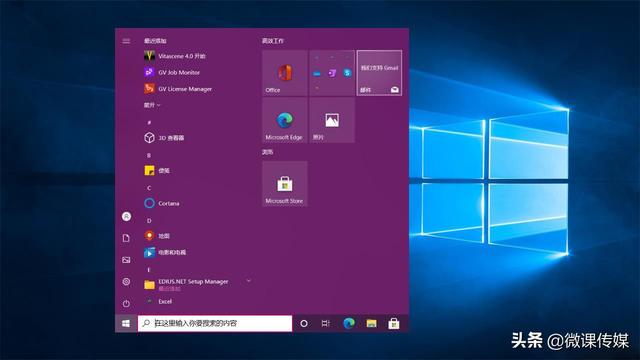
Task: Click the tile group header above Office
Action: click(x=273, y=41)
